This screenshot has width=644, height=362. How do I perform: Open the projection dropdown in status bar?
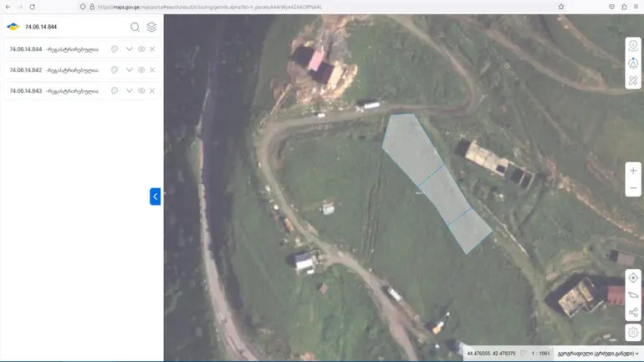pyautogui.click(x=598, y=354)
